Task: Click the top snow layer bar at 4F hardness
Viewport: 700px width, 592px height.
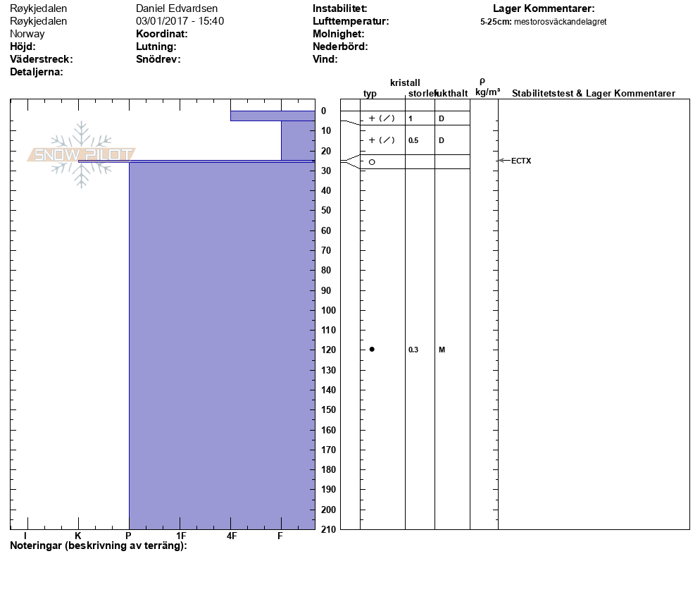Action: 272,116
